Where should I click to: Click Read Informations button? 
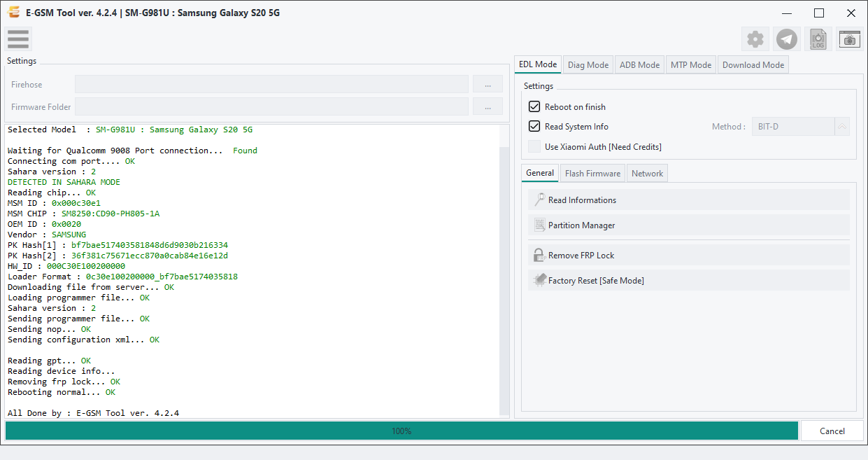coord(689,200)
